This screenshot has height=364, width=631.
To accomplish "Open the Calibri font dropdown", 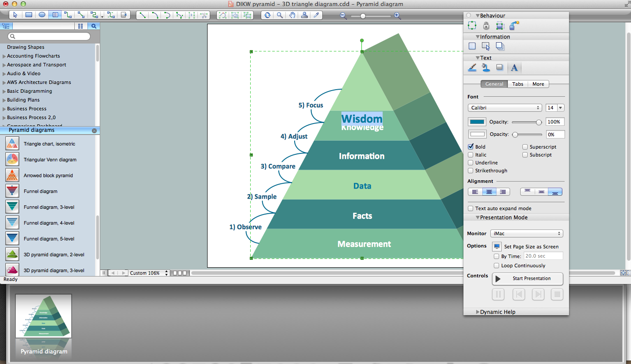I will click(x=504, y=108).
